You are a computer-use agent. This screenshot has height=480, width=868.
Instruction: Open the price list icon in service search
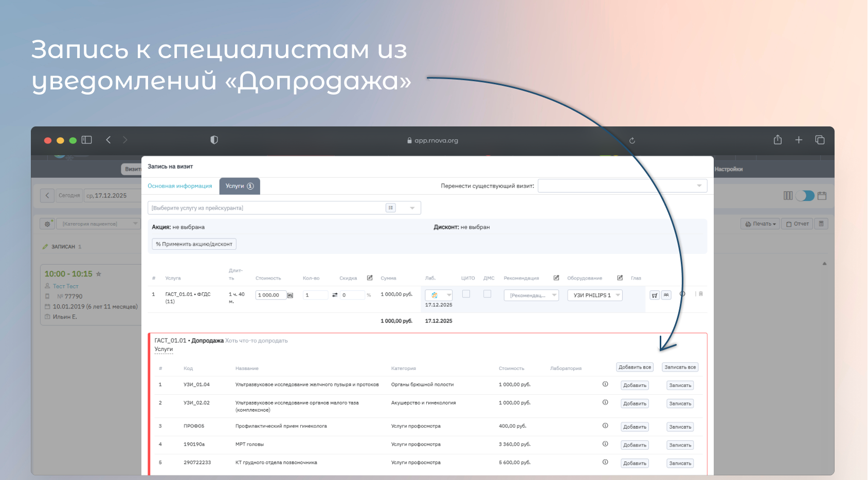[391, 208]
